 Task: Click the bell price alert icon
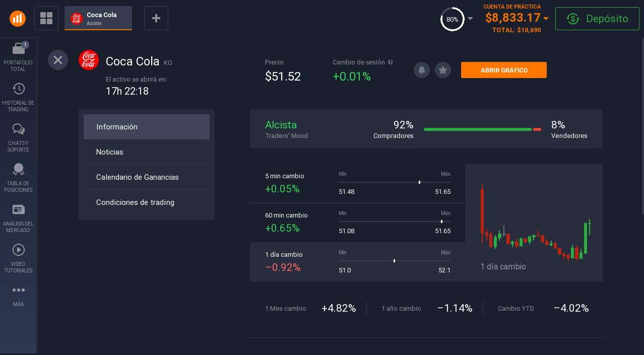pyautogui.click(x=422, y=70)
